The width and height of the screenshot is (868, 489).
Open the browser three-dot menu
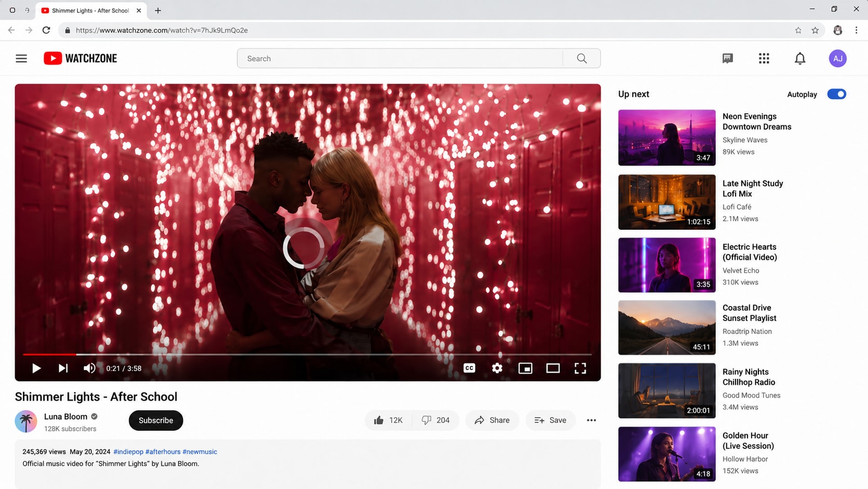point(856,30)
